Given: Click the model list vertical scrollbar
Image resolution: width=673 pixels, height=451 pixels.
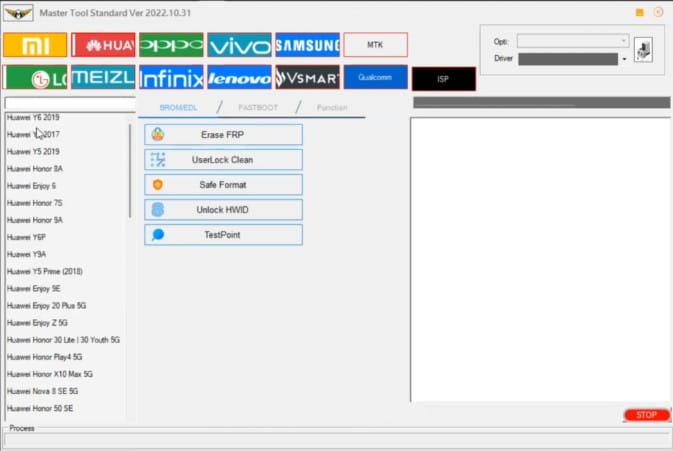Looking at the screenshot, I should pos(130,172).
